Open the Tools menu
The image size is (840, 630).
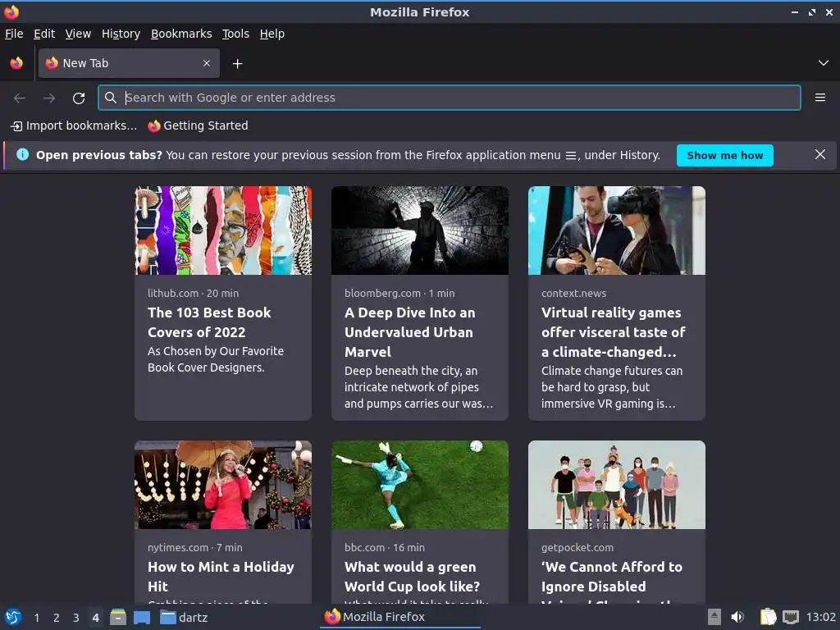click(235, 34)
